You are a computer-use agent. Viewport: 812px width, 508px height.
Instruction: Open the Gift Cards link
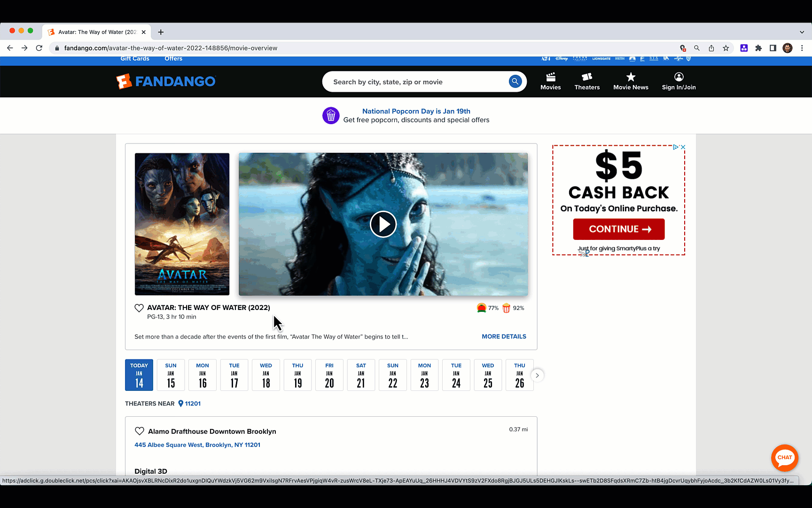point(135,59)
